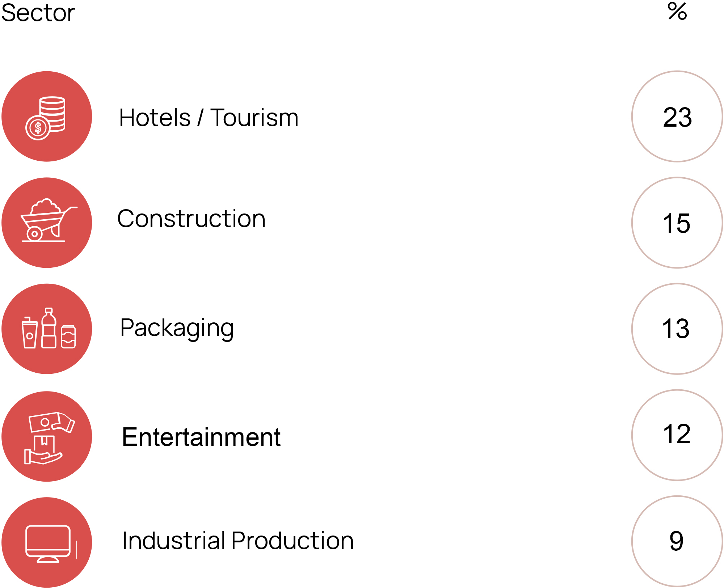Select the cash payment icon beside Entertainment
The height and width of the screenshot is (588, 724).
point(47,436)
